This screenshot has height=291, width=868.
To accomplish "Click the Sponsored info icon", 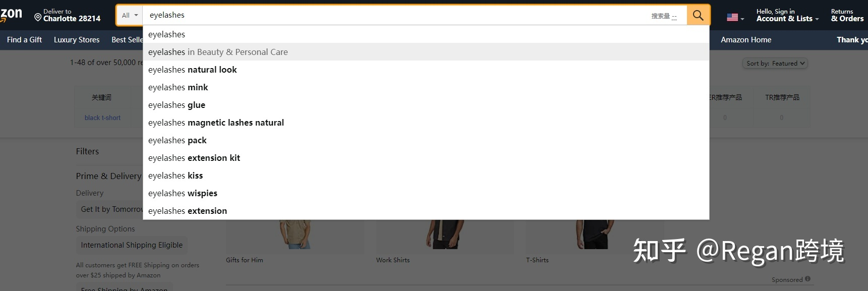I will pos(807,279).
